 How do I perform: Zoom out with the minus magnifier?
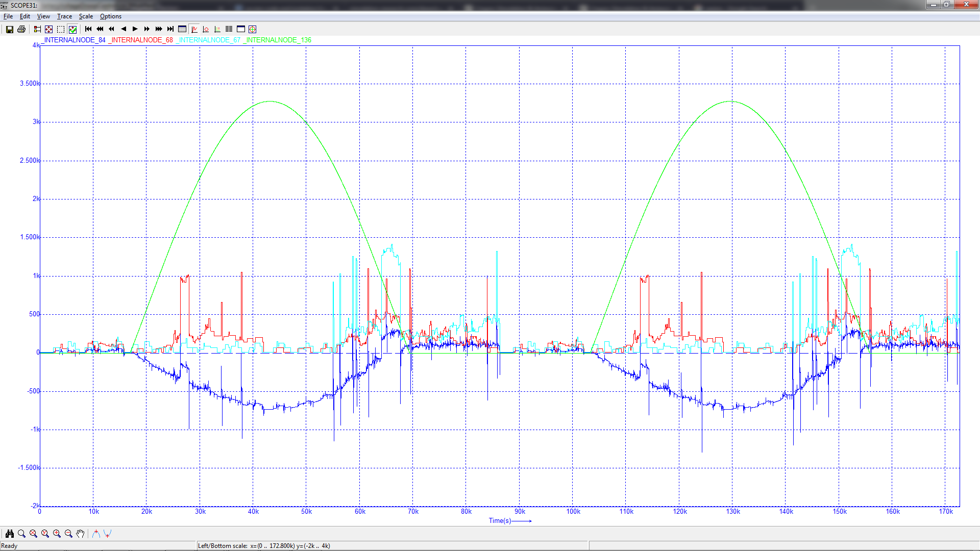[68, 534]
